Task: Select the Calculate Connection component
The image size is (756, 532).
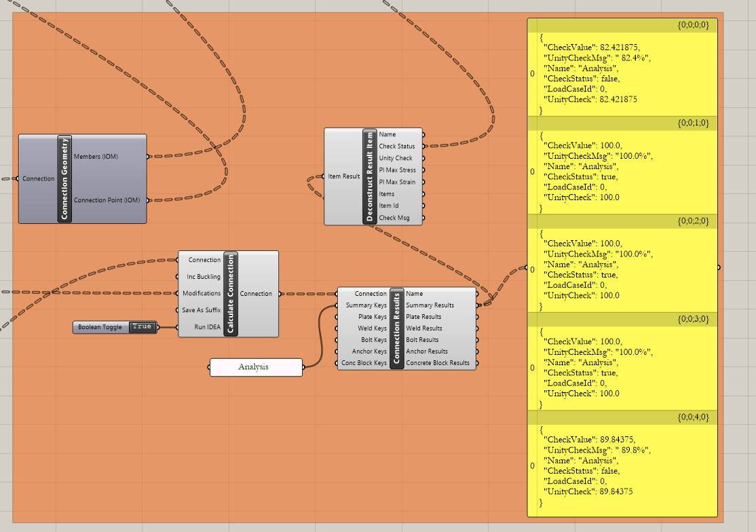Action: (x=231, y=293)
